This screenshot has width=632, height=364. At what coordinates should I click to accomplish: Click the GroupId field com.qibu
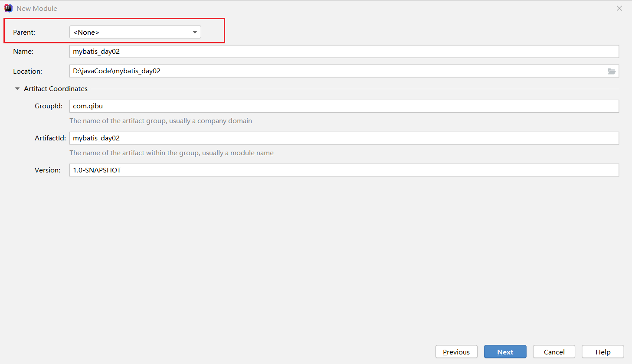(344, 106)
